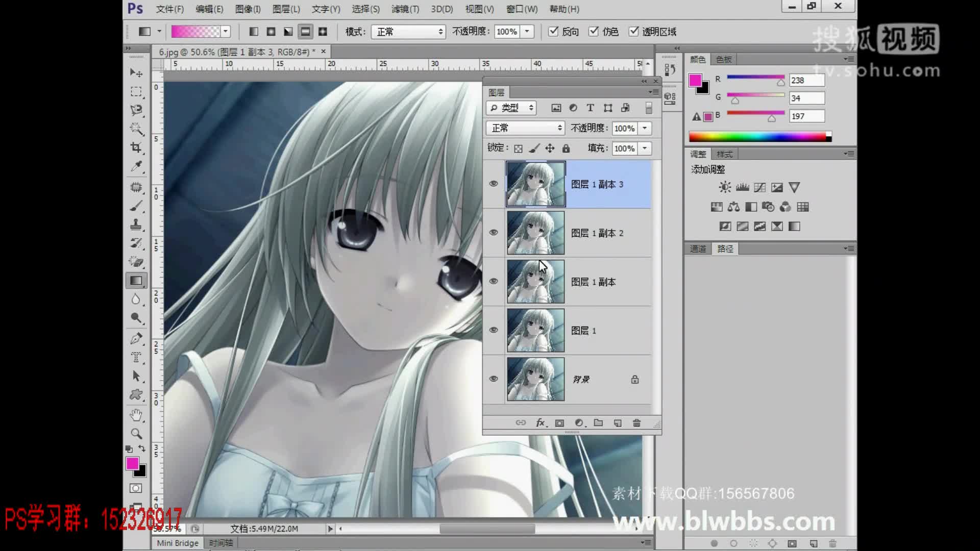The image size is (980, 551).
Task: Open the 滤镜(T) menu
Action: [x=405, y=9]
